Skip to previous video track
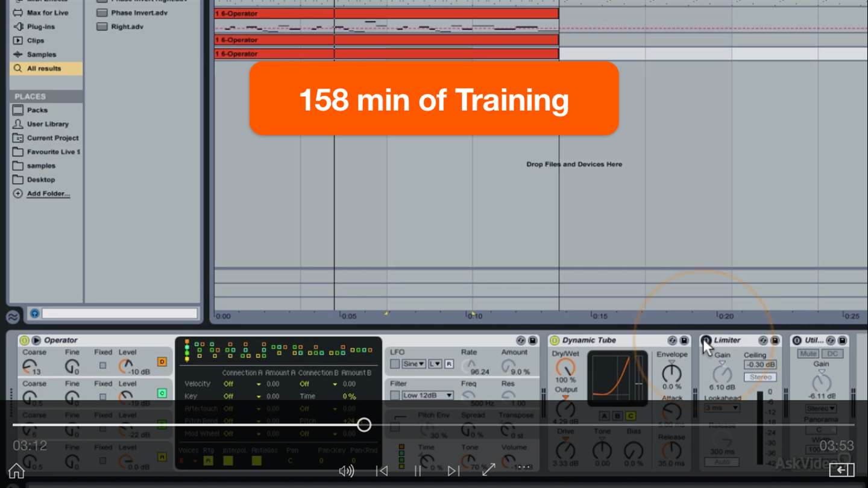This screenshot has width=868, height=488. (x=382, y=471)
